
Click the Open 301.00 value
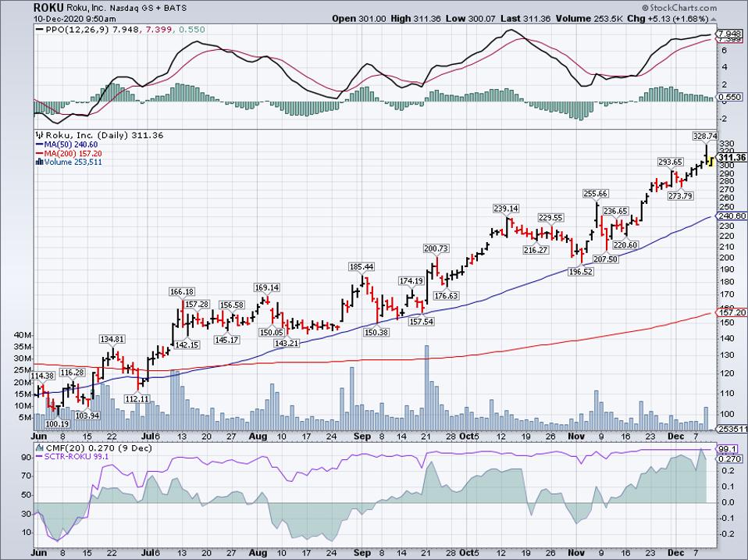click(358, 19)
